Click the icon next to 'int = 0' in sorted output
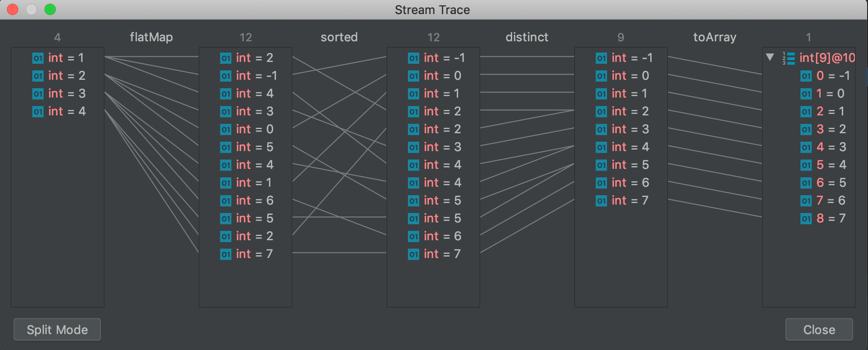Image resolution: width=868 pixels, height=350 pixels. click(414, 76)
